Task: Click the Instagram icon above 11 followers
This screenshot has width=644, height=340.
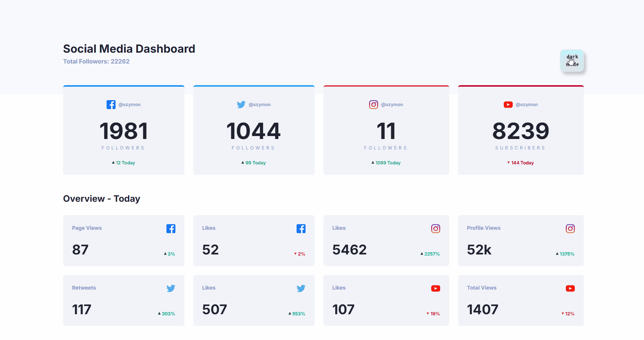Action: tap(374, 105)
